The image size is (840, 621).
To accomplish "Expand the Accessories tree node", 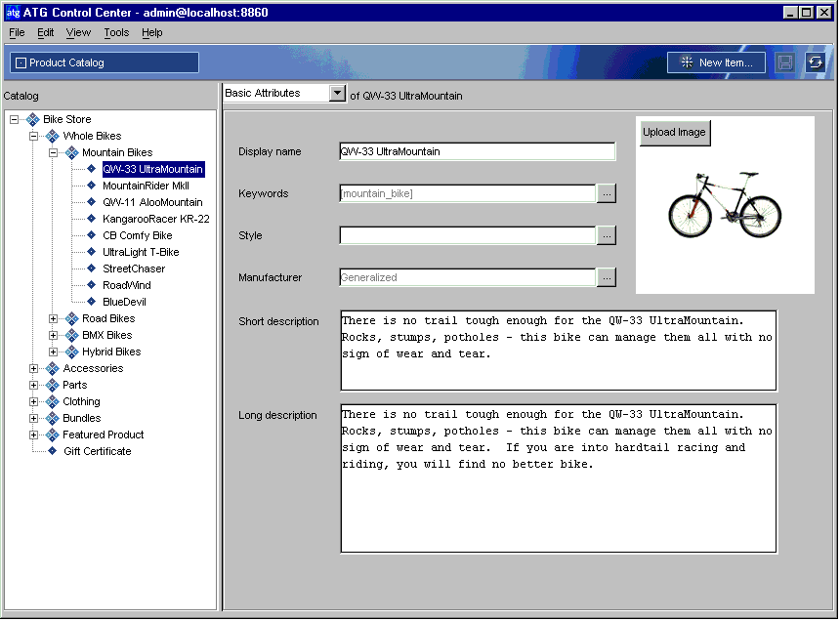I will [34, 368].
